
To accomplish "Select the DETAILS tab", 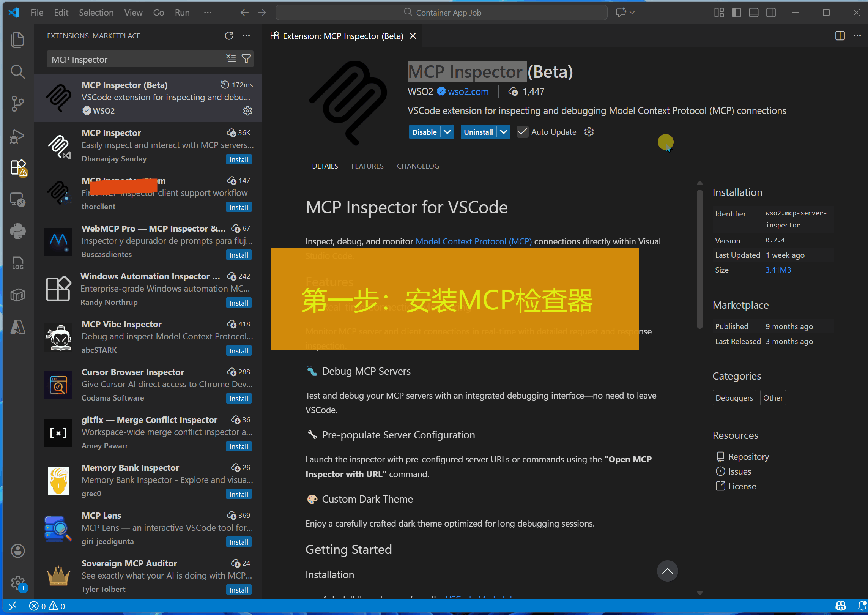I will coord(325,166).
